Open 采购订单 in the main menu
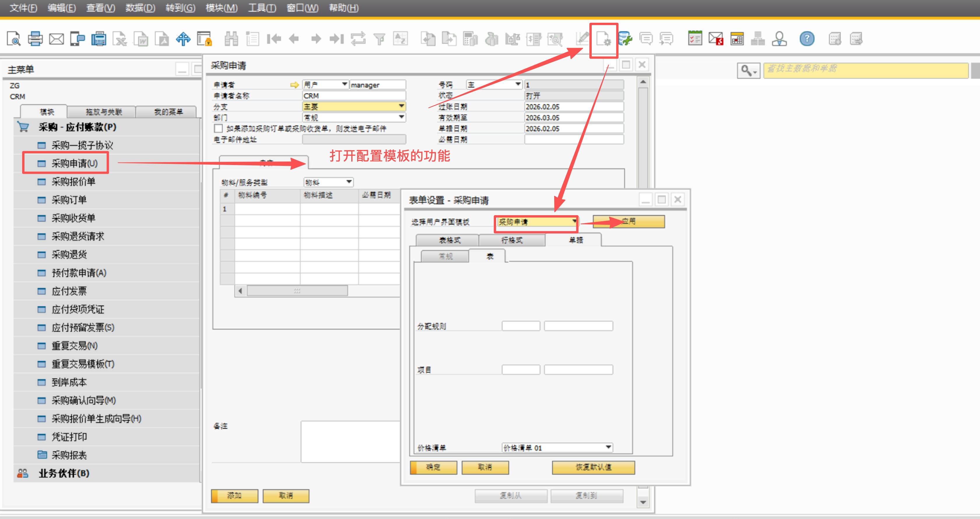Viewport: 980px width, 519px height. tap(69, 200)
